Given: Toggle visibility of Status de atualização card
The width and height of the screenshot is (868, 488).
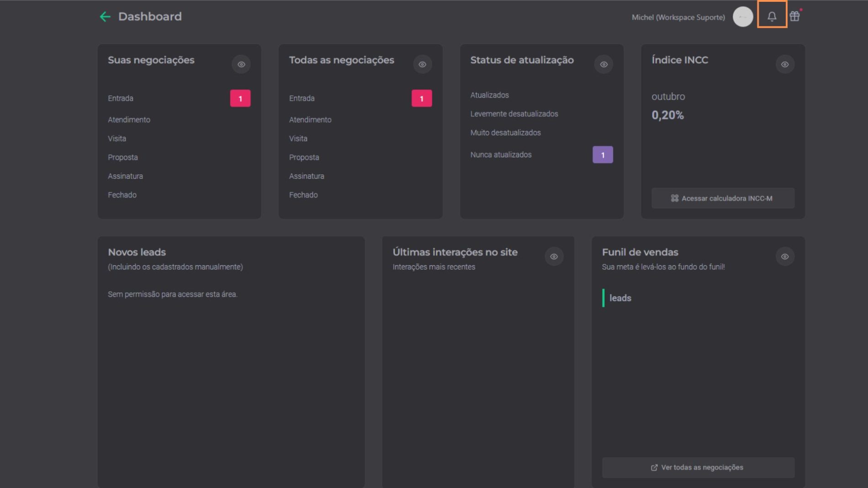Looking at the screenshot, I should click(603, 64).
